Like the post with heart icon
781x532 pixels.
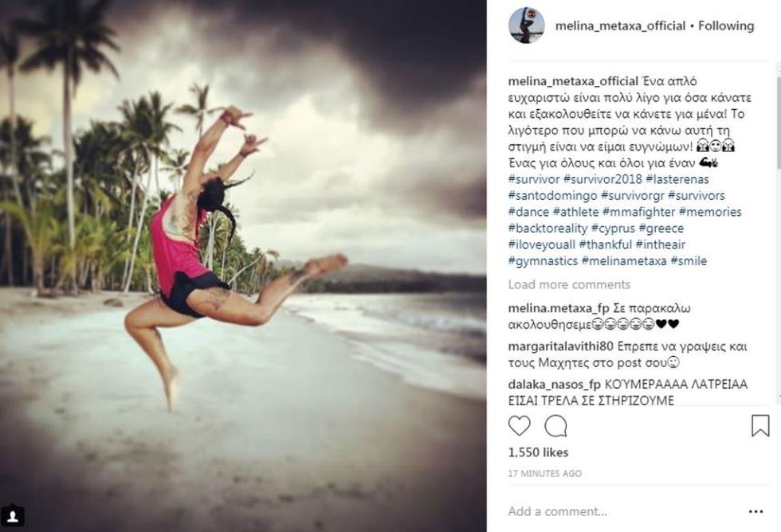519,427
